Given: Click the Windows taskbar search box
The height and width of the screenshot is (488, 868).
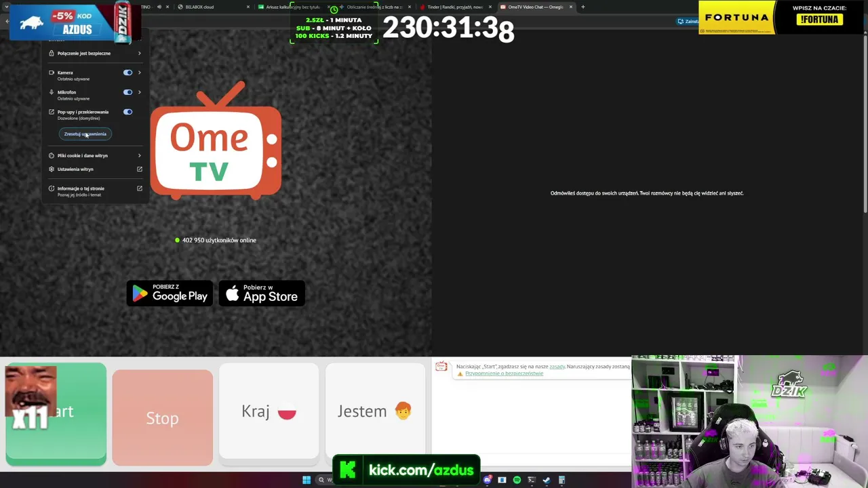Looking at the screenshot, I should point(325,480).
